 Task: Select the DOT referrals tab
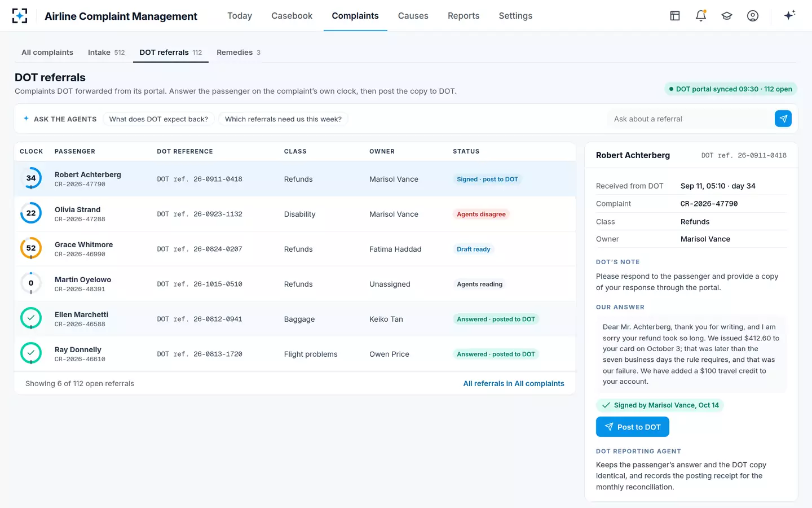[171, 52]
